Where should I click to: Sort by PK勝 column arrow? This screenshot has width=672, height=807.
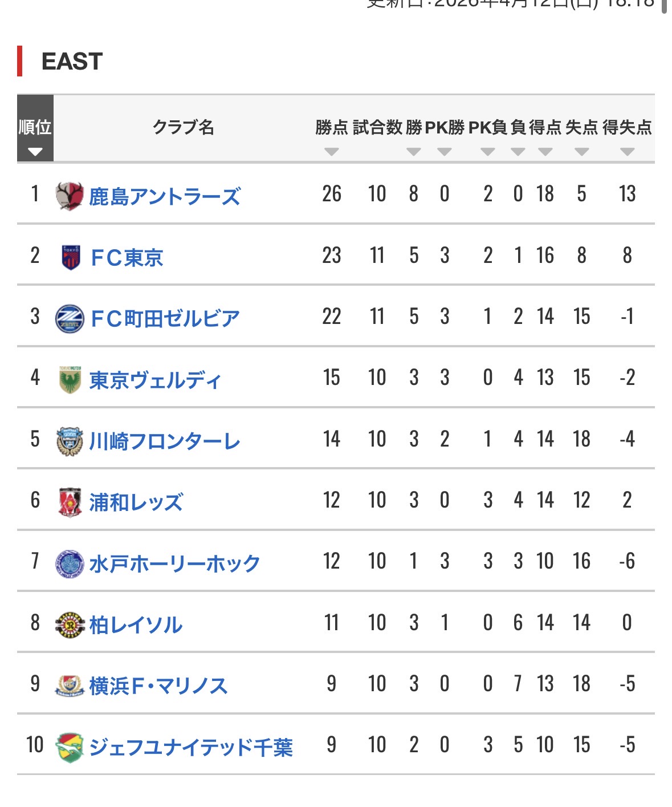(444, 152)
